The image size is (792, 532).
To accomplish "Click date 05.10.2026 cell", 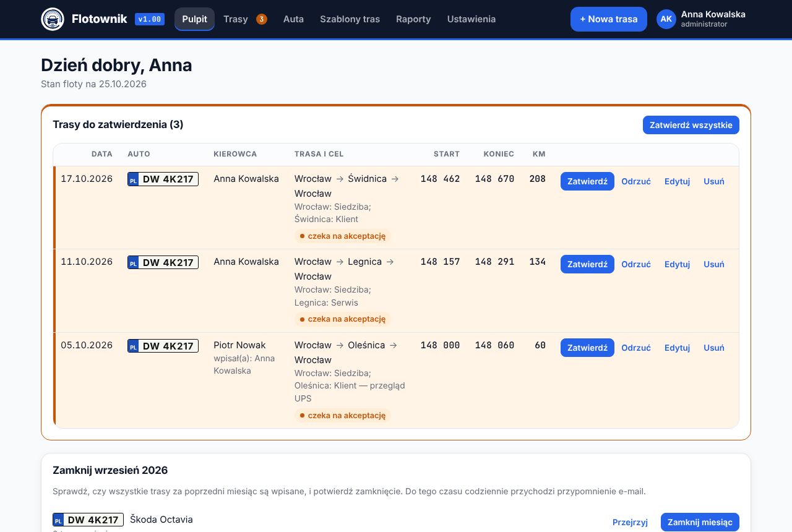I will [x=87, y=345].
